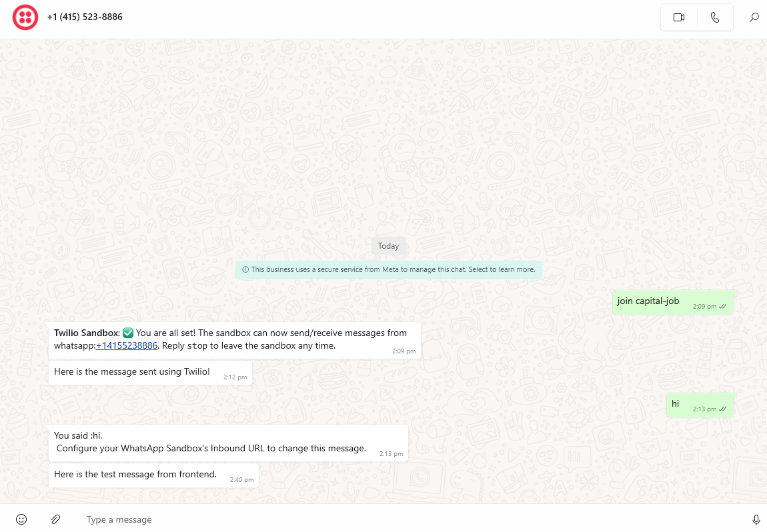Select the Today date divider
Image resolution: width=767 pixels, height=532 pixels.
pyautogui.click(x=389, y=245)
